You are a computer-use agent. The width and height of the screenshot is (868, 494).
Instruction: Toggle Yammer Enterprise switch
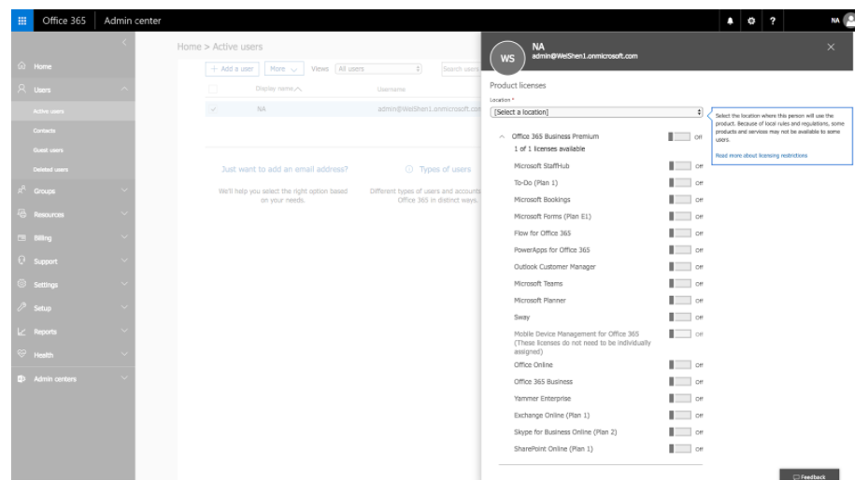[680, 399]
